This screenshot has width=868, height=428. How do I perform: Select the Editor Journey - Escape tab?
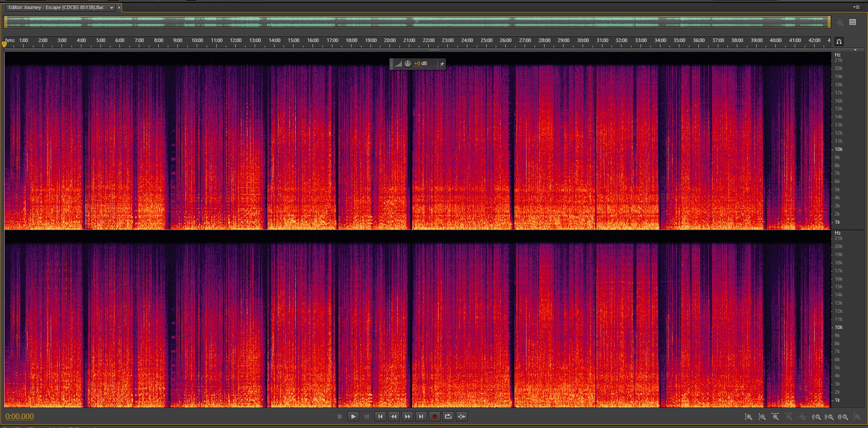[x=56, y=8]
